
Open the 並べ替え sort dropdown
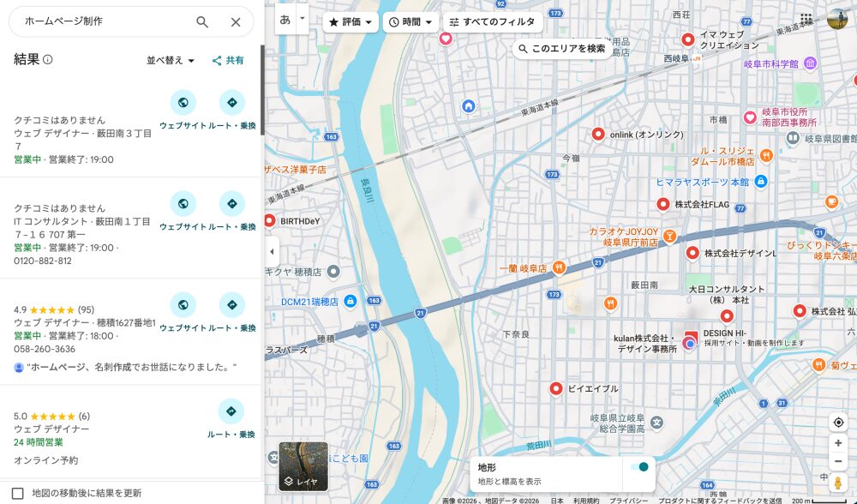pos(171,61)
